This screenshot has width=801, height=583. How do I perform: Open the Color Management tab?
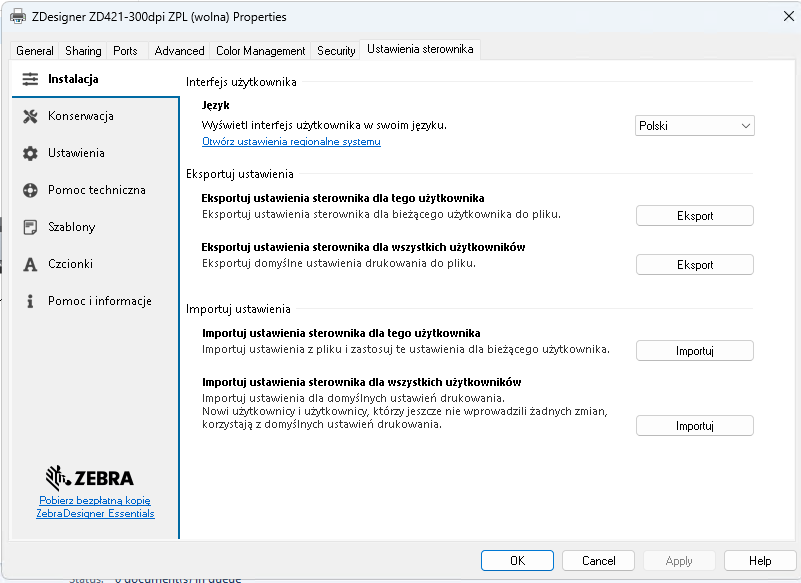(260, 51)
